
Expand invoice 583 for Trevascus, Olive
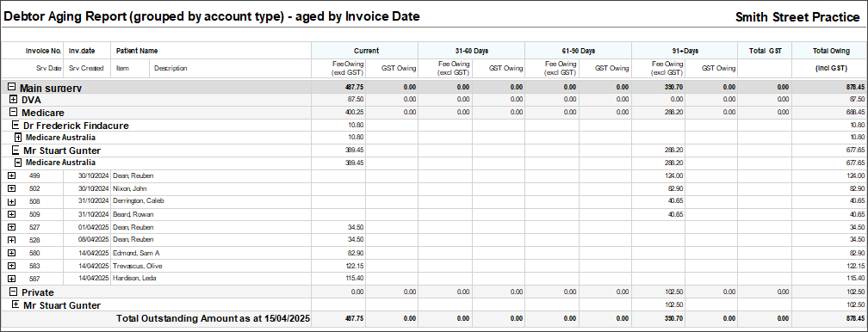pos(12,266)
